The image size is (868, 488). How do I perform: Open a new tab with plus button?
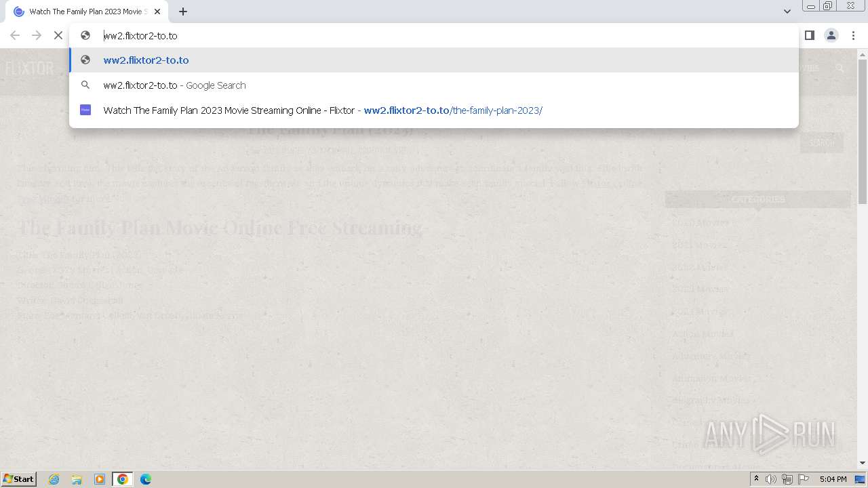point(183,12)
